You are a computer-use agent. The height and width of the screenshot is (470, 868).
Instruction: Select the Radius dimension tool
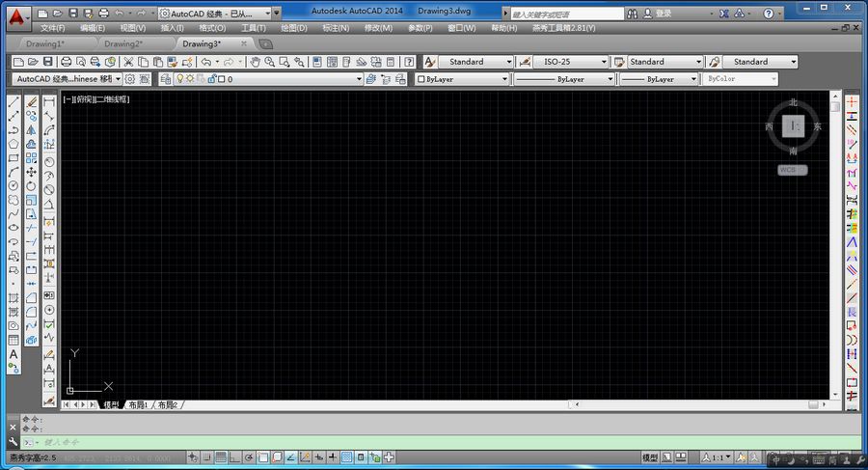click(49, 162)
